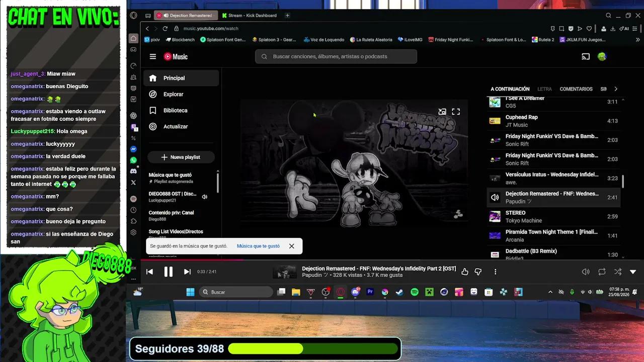Play Dadbattle (B3 Remix) from queue
The height and width of the screenshot is (362, 644).
pyautogui.click(x=553, y=254)
